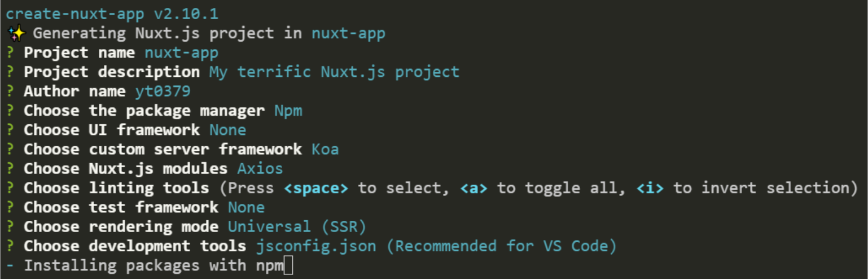
Task: Click the <space> key hint text
Action: coord(316,188)
